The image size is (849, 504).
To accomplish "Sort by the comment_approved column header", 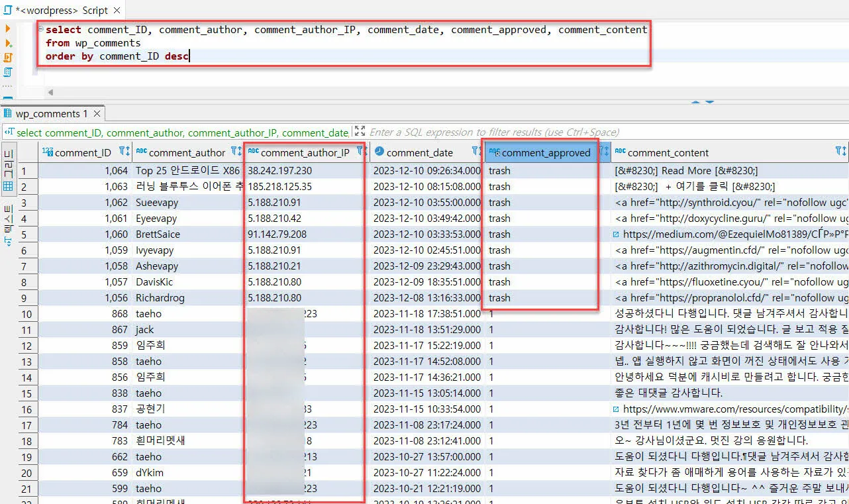I will click(545, 153).
